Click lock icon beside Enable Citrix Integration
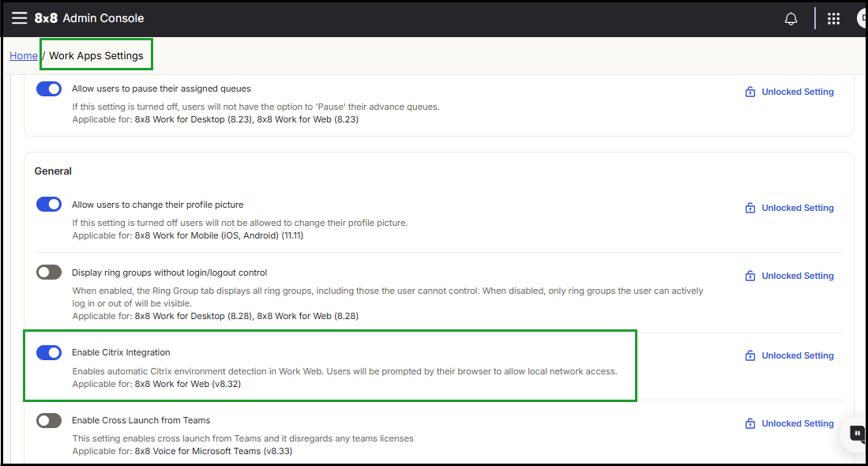The height and width of the screenshot is (466, 868). click(x=750, y=356)
